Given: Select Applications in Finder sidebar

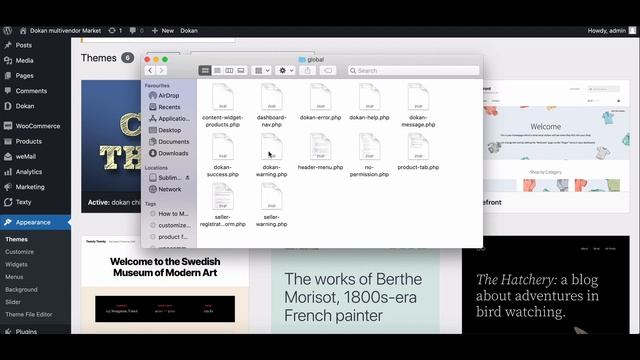Looking at the screenshot, I should click(x=169, y=118).
